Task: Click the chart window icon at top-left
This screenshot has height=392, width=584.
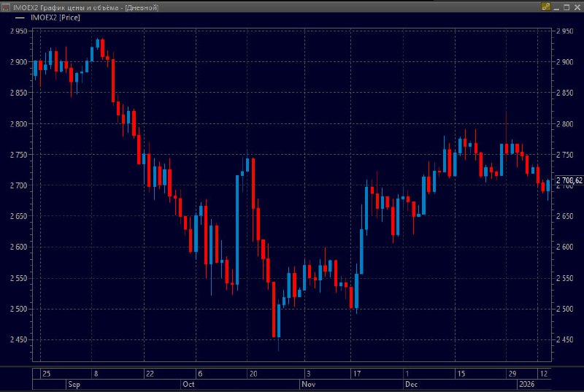Action: 7,7
